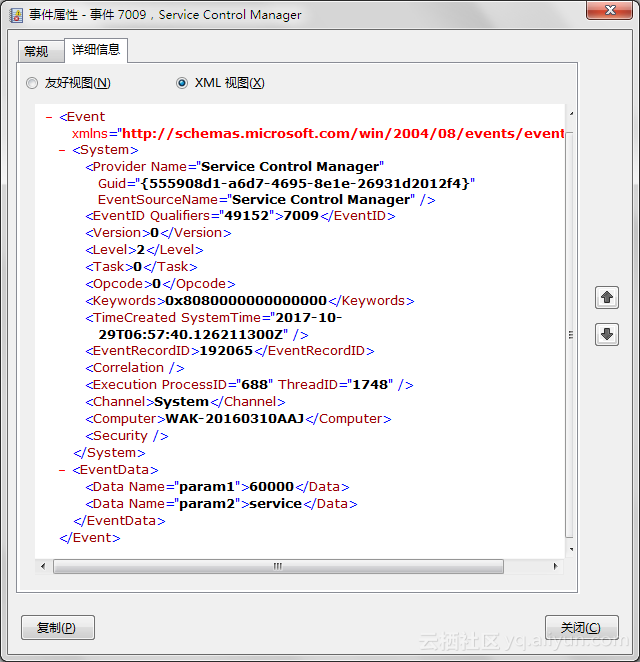Click the event properties title bar icon

tap(16, 15)
